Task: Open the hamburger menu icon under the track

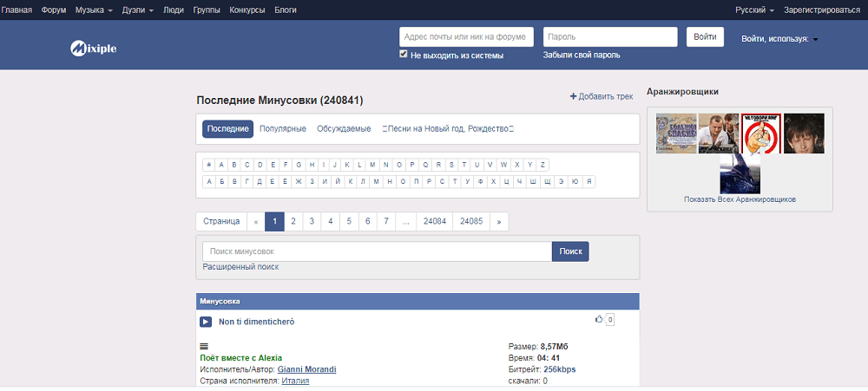Action: pos(204,346)
